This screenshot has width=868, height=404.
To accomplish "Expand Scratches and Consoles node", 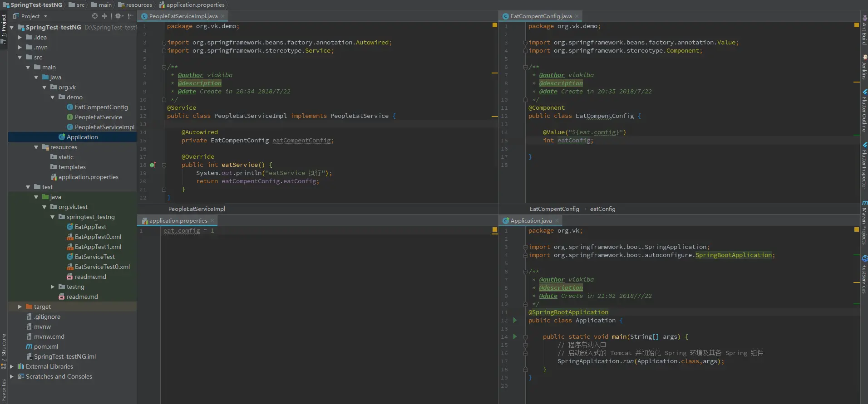I will 12,376.
